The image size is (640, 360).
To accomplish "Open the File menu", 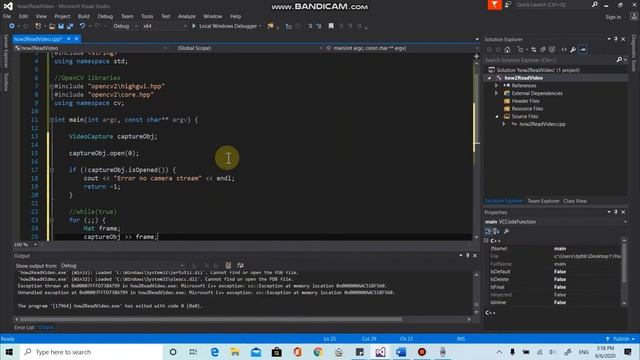I will click(7, 16).
